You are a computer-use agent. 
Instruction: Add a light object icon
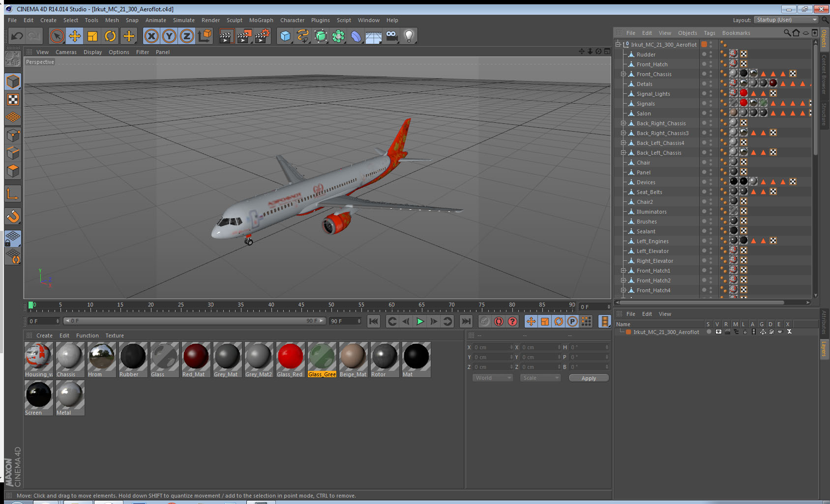pyautogui.click(x=409, y=36)
